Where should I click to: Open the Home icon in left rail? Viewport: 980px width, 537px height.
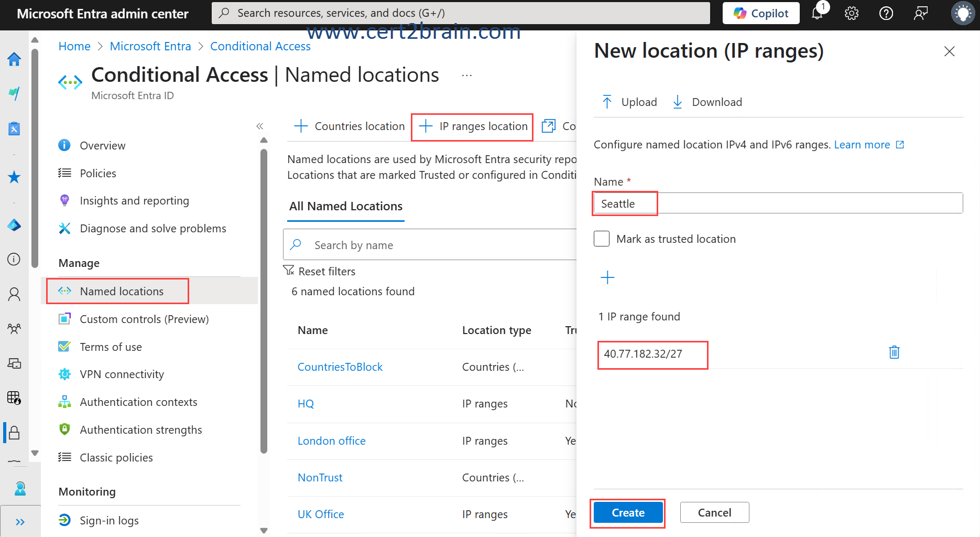(14, 59)
